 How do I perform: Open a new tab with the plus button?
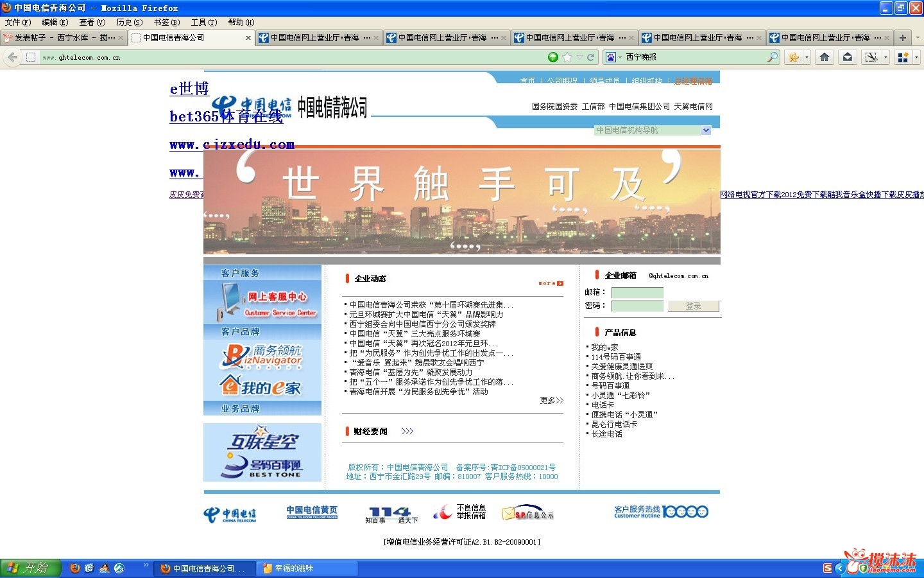(903, 38)
